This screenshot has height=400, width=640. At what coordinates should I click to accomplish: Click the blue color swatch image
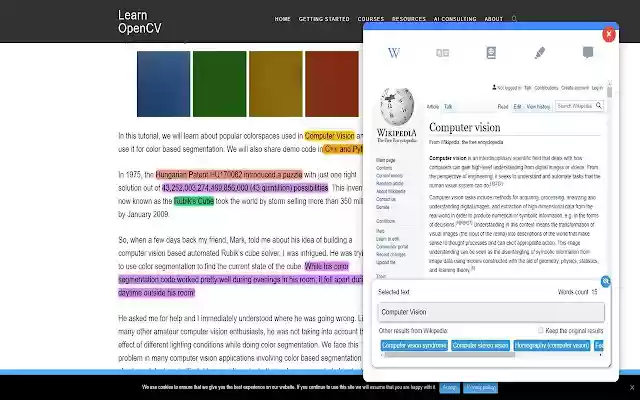(x=163, y=84)
